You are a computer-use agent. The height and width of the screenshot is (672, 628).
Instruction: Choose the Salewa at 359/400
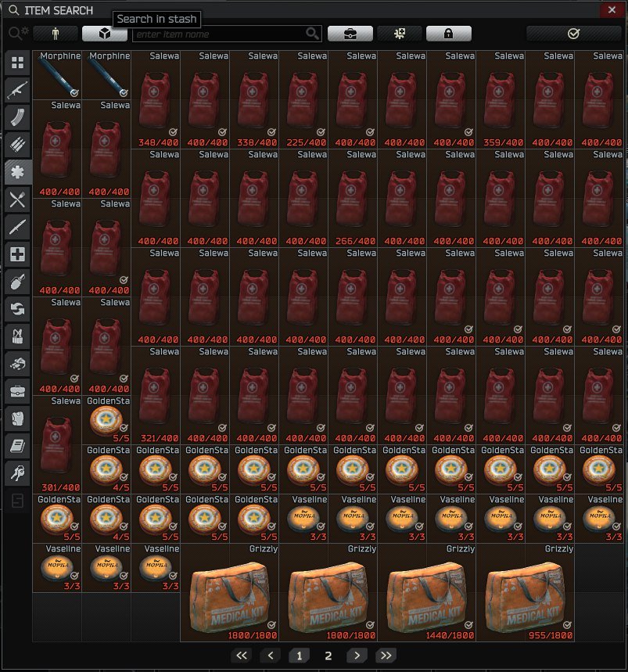(x=501, y=100)
